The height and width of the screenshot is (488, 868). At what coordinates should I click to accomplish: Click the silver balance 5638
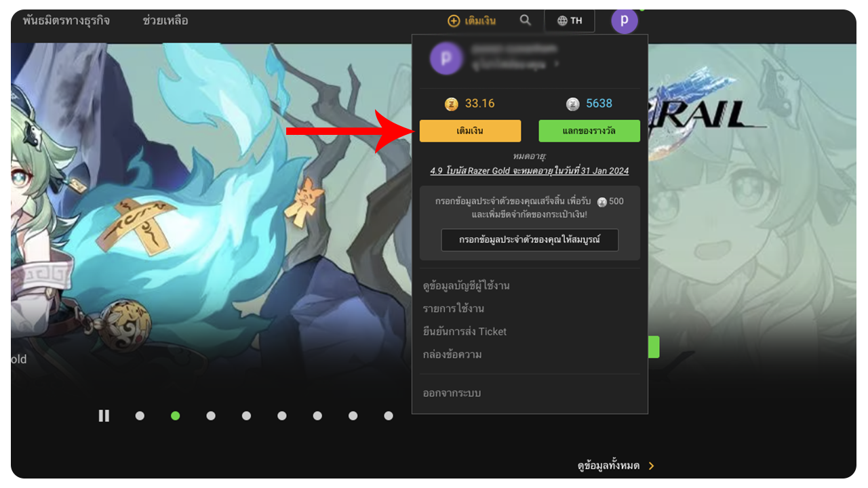point(599,104)
